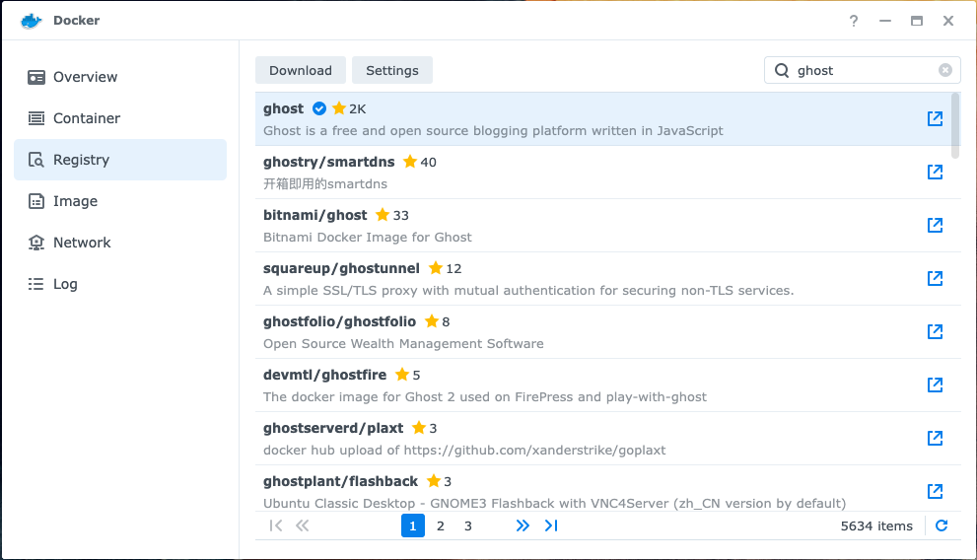
Task: Open external link for ghost image
Action: [935, 118]
